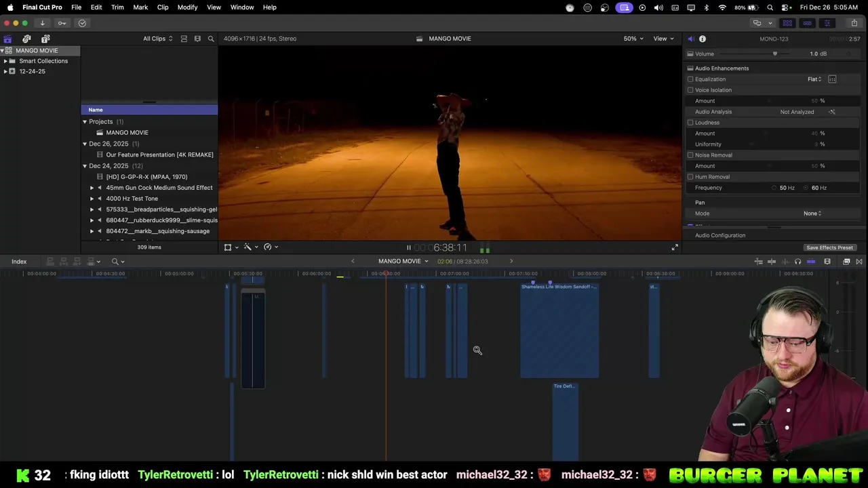
Task: Open the Modify menu
Action: point(187,7)
